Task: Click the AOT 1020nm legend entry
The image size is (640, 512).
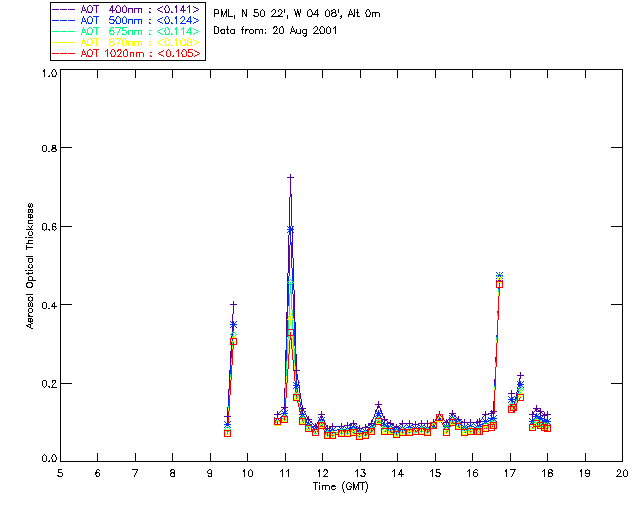Action: 127,53
